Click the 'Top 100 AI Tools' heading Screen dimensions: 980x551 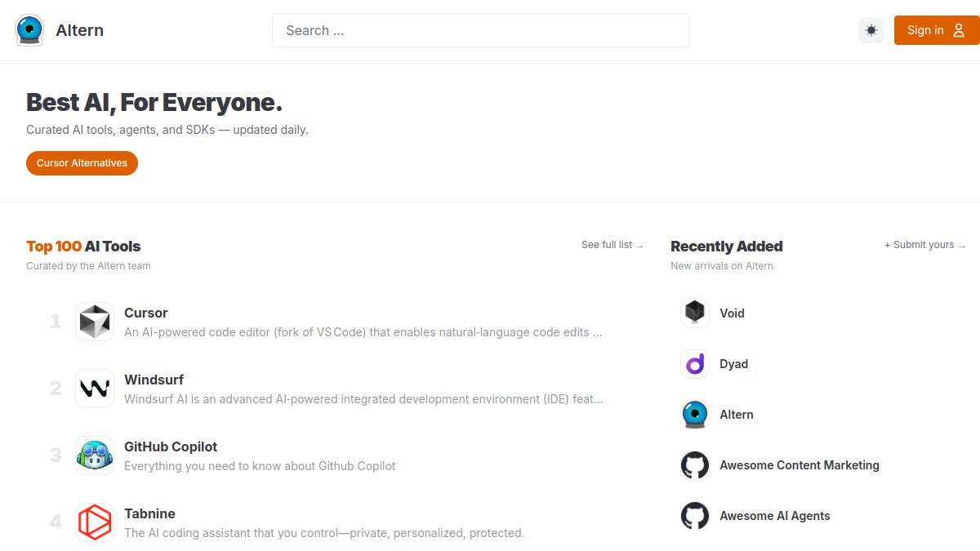(x=83, y=247)
